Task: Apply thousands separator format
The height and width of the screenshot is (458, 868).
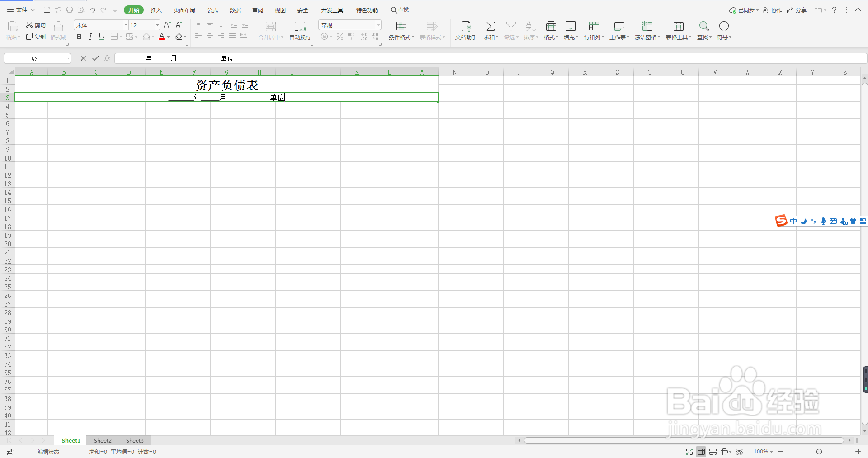Action: click(351, 37)
